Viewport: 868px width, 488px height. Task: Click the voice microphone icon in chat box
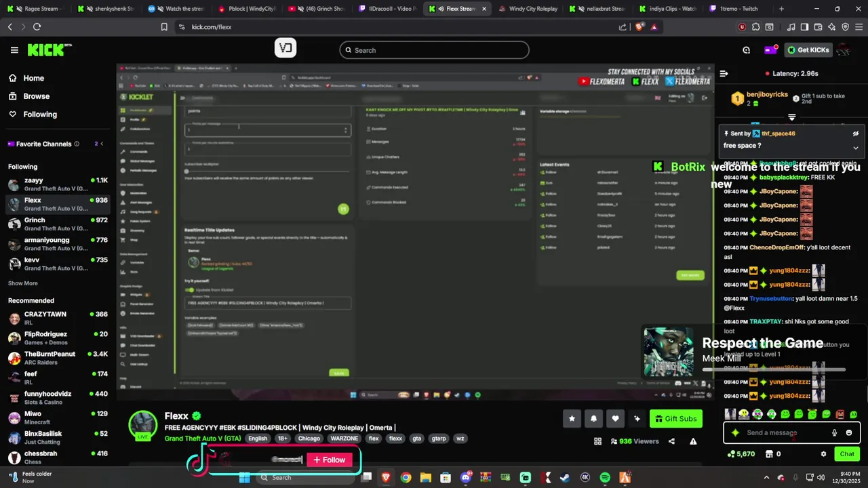pyautogui.click(x=835, y=433)
